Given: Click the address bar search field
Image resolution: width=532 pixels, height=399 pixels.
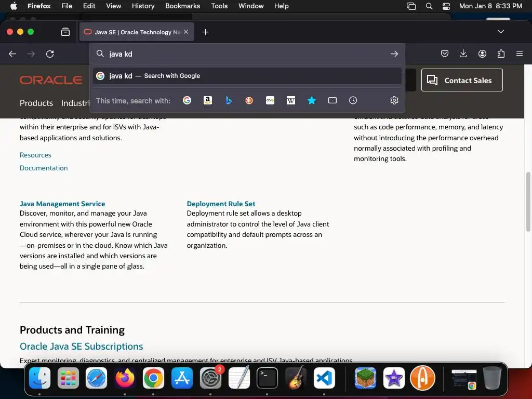Looking at the screenshot, I should [247, 54].
